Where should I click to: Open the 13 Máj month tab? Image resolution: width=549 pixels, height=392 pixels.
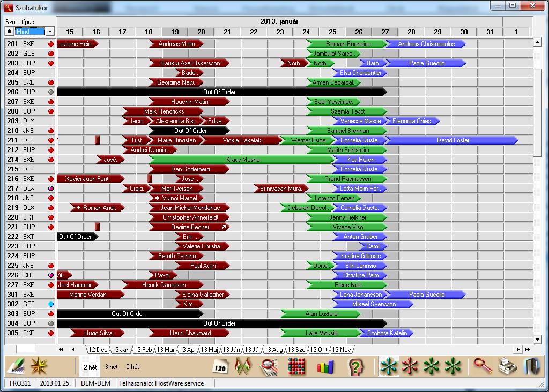(x=210, y=350)
